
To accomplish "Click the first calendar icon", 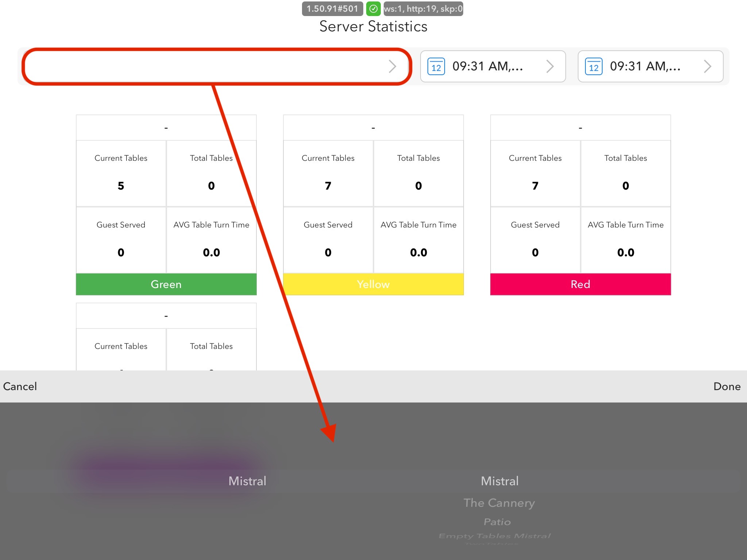I will click(x=436, y=67).
